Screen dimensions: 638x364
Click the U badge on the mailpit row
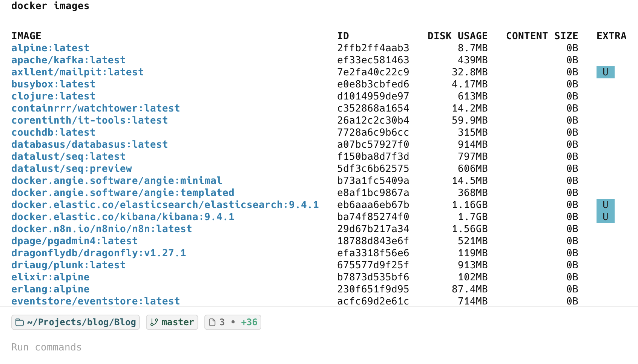[x=606, y=72]
